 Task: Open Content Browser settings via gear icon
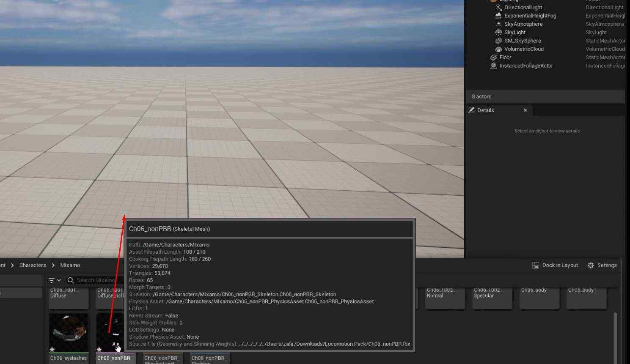point(591,265)
